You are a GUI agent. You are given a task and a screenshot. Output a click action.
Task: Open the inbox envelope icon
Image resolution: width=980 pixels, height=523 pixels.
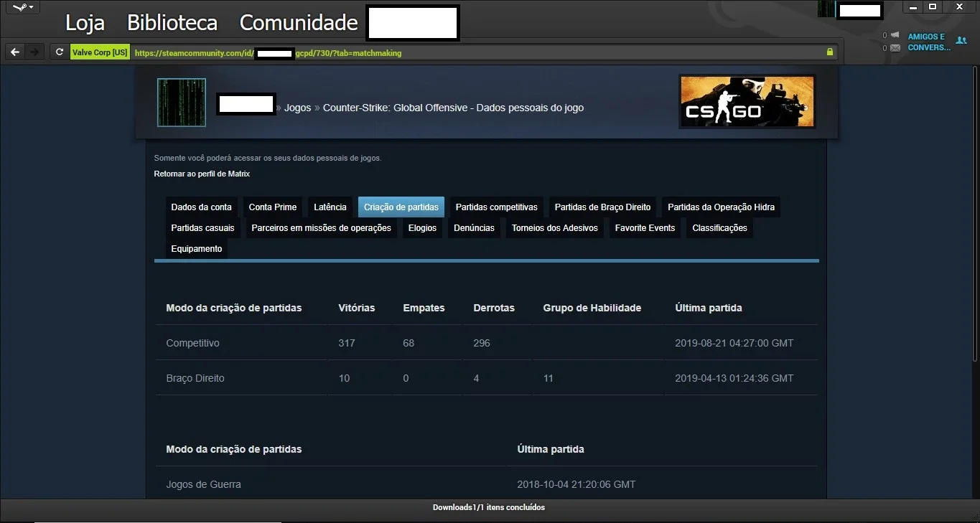[x=895, y=48]
